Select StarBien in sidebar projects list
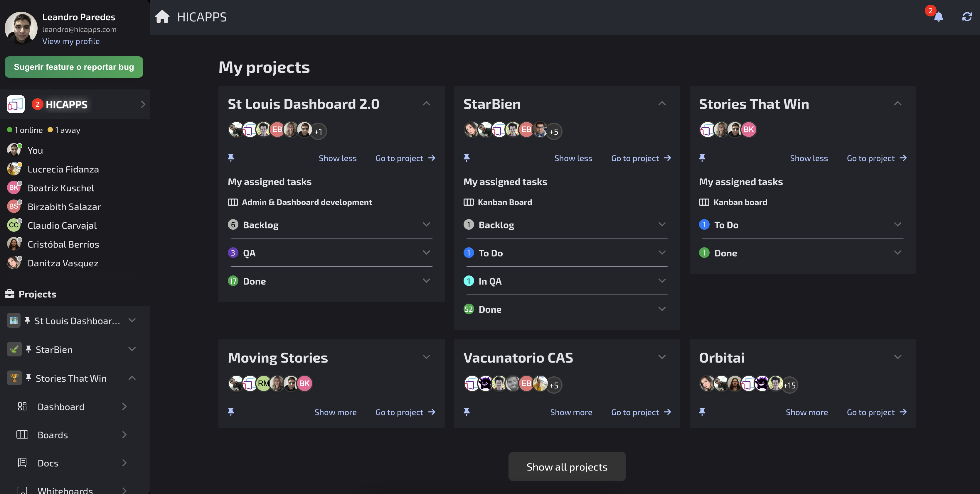980x494 pixels. tap(54, 350)
